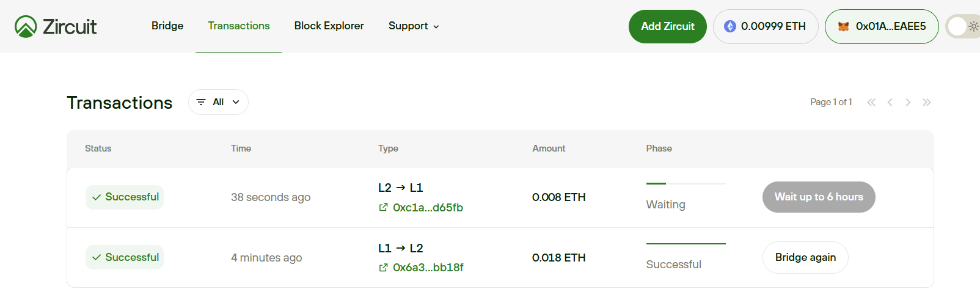
Task: Click the Ethereum icon in balance pill
Action: 730,26
